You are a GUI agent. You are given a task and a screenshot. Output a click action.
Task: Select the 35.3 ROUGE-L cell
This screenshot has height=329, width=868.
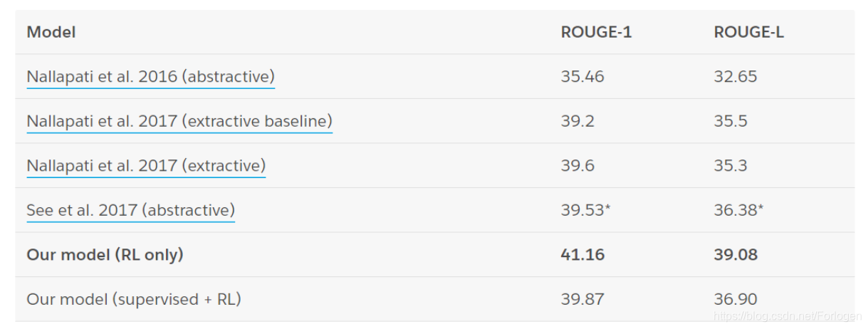pos(731,166)
